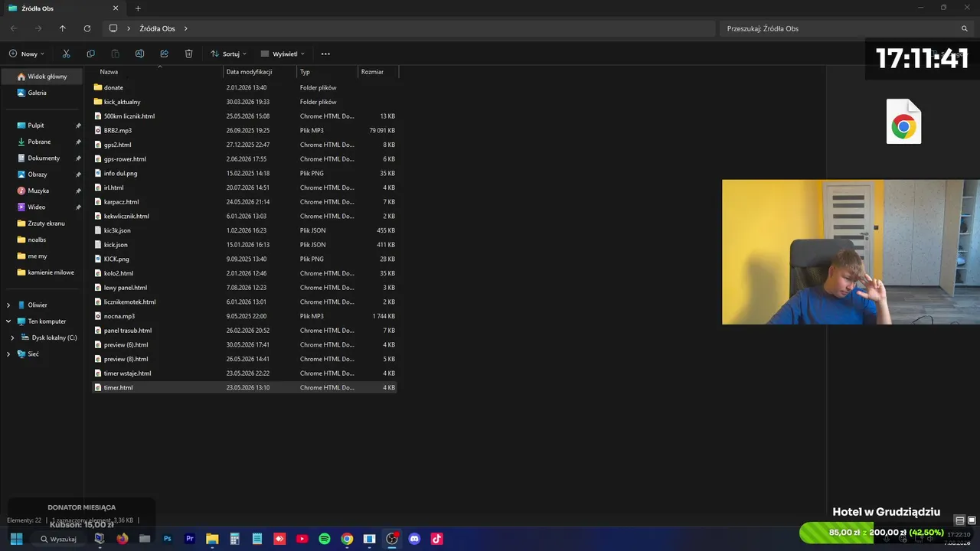Refresh the Źródła Obs folder view
The height and width of the screenshot is (551, 980).
87,28
